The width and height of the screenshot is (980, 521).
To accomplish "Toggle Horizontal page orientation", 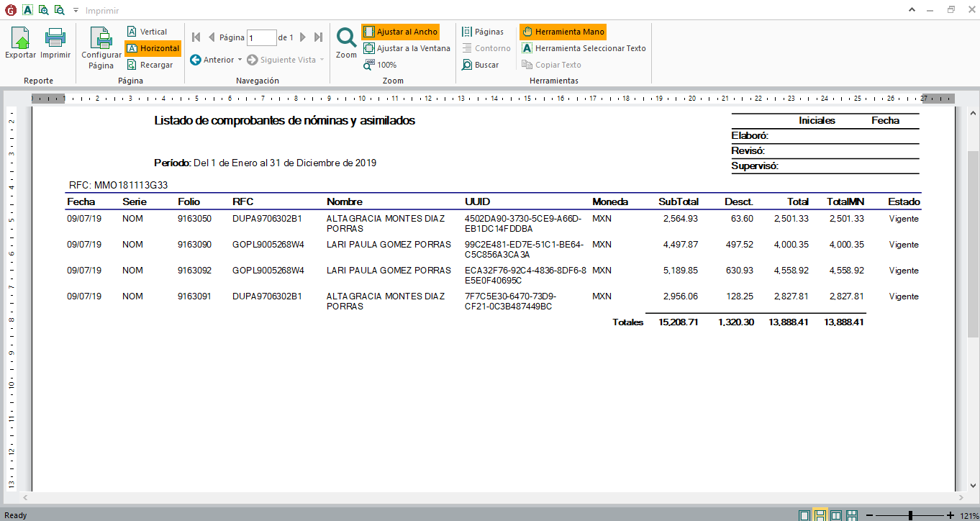I will pyautogui.click(x=153, y=48).
